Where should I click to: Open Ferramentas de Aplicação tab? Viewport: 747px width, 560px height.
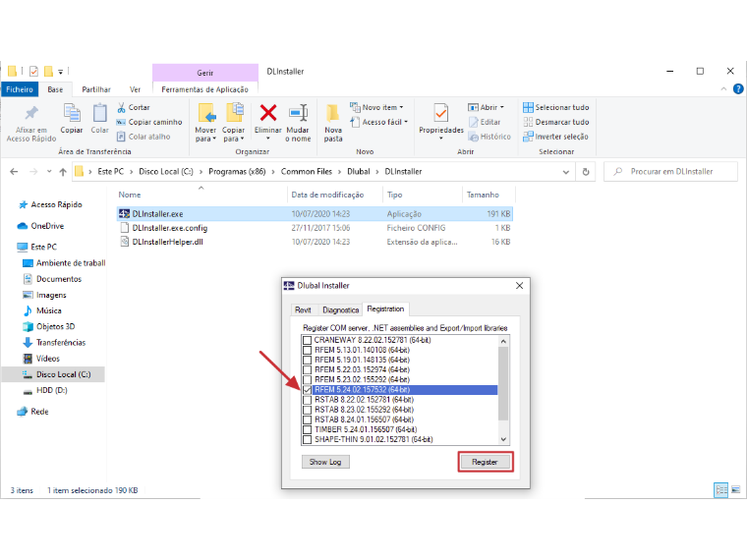click(204, 89)
